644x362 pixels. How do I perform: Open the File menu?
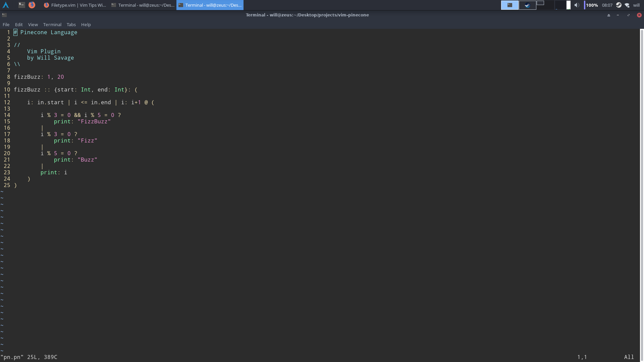tap(6, 24)
